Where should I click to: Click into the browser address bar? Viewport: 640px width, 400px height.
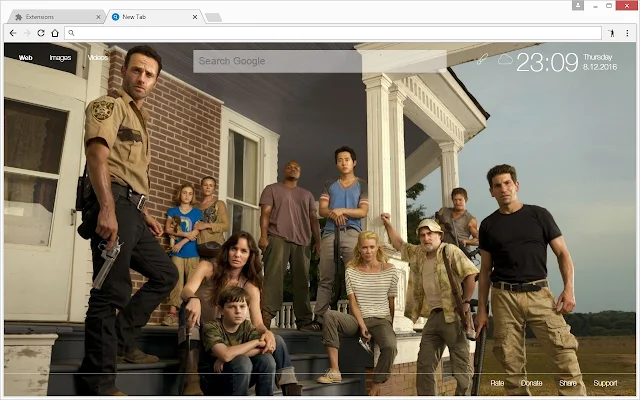[x=333, y=33]
